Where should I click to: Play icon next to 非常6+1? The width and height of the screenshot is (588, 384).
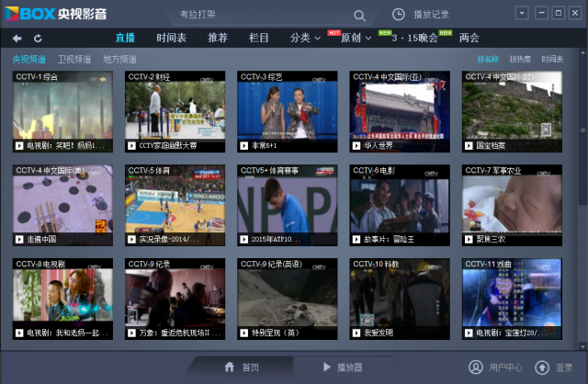(244, 145)
